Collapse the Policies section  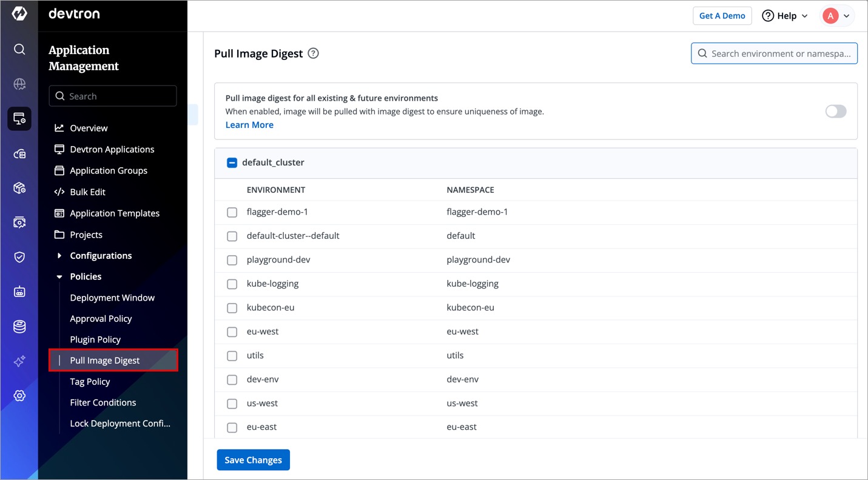[x=59, y=276]
